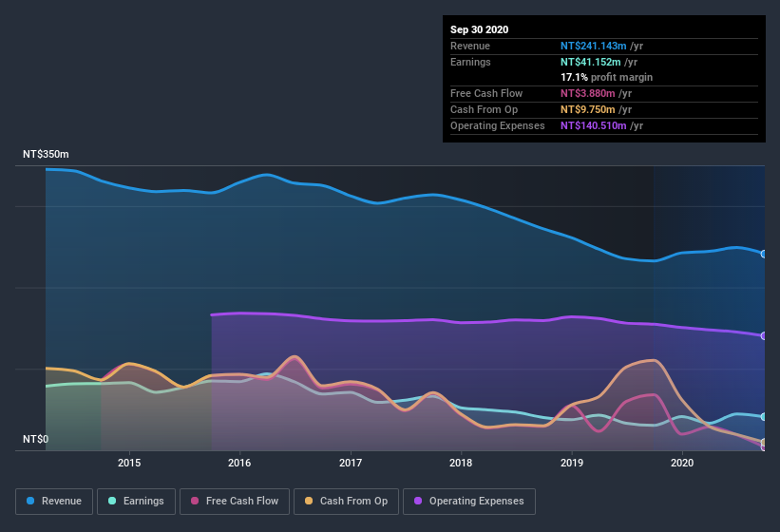Click the Cash From Op endpoint marker

tap(764, 442)
